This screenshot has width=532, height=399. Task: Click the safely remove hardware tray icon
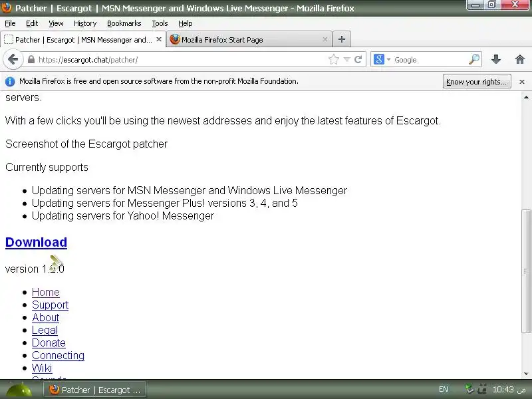point(469,389)
